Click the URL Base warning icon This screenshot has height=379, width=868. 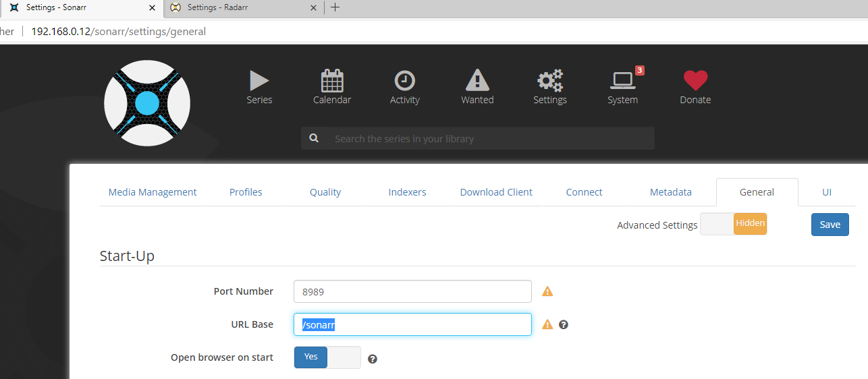coord(547,324)
